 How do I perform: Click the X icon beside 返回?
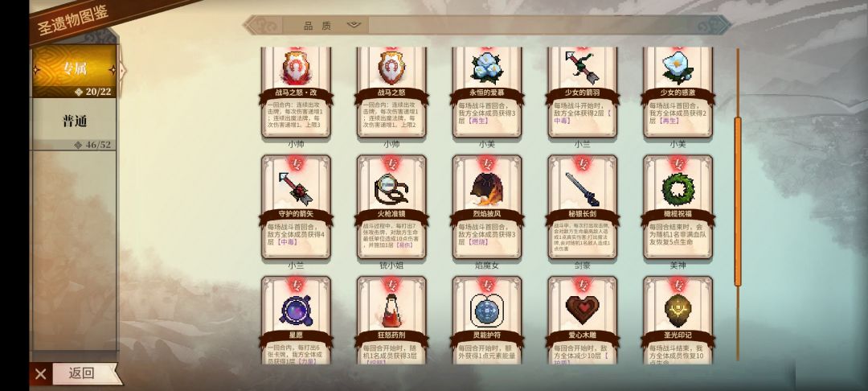(x=41, y=374)
